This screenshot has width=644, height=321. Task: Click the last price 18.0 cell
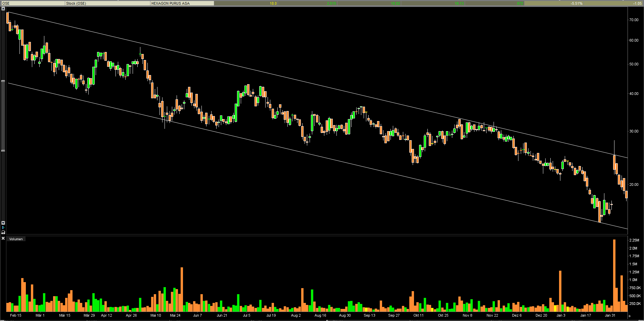coord(246,3)
